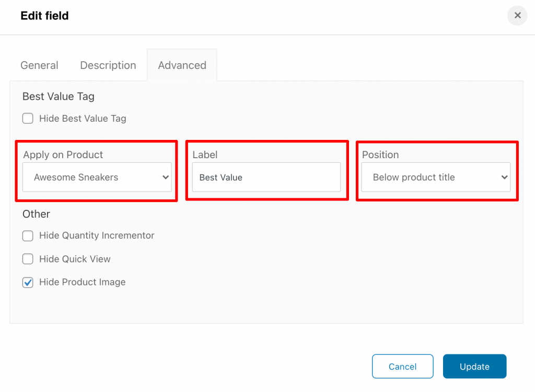This screenshot has width=535, height=392.
Task: Open the Apply on Product dropdown
Action: coord(97,177)
